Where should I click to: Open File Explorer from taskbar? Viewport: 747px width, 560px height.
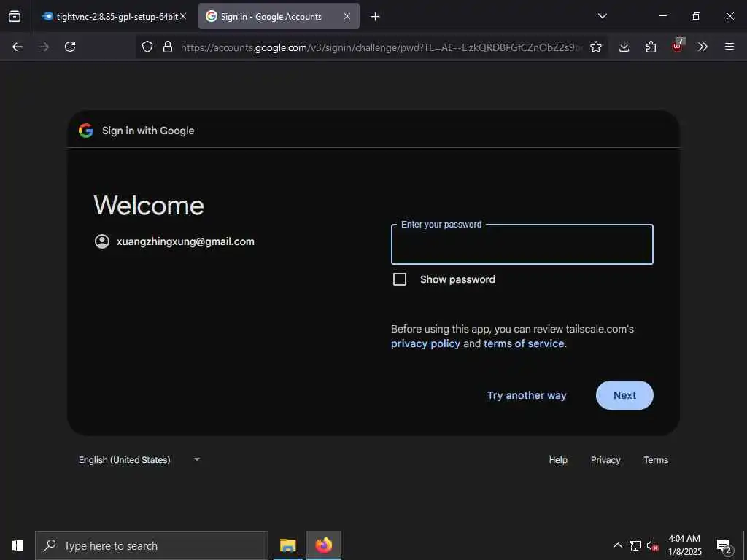click(x=287, y=545)
